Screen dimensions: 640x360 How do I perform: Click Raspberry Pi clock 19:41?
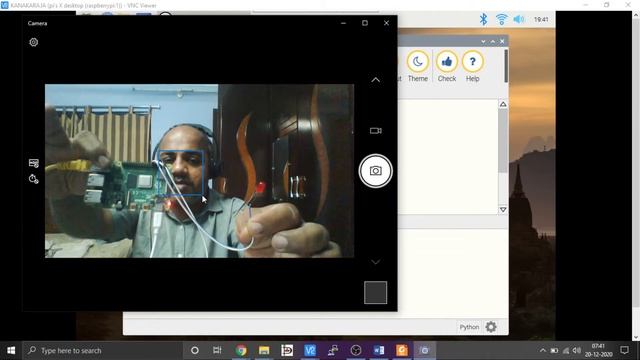point(541,19)
